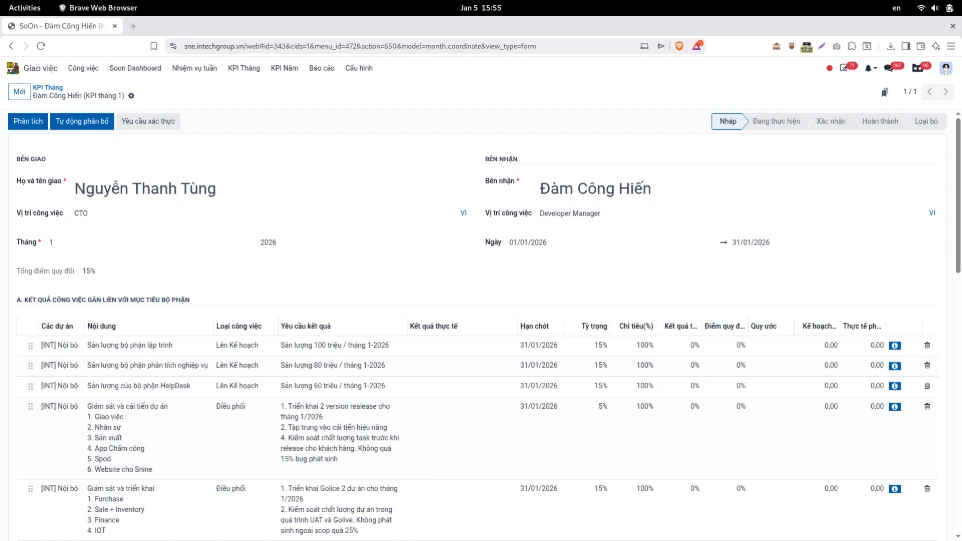Go to the previous record with the left arrow

(930, 92)
